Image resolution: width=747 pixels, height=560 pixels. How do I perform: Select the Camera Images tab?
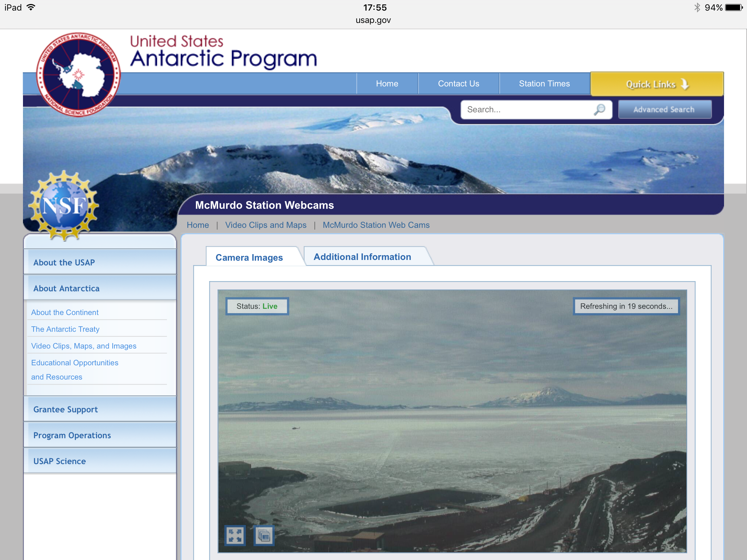[249, 257]
